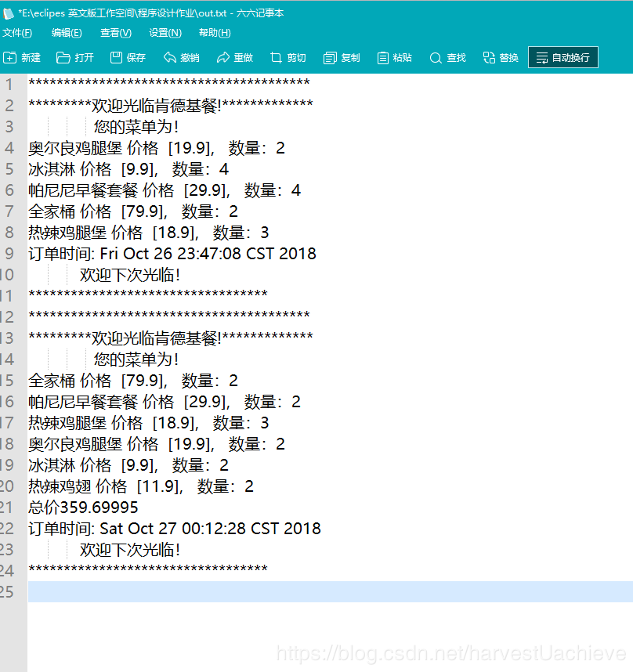Click the line '热辣鸡翅 价格 [11.9]'
The image size is (633, 672).
(106, 486)
